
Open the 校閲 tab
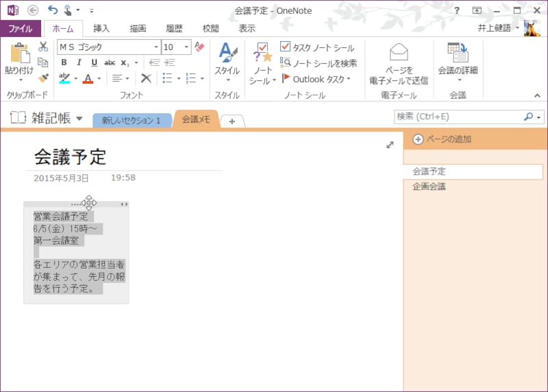pyautogui.click(x=210, y=29)
